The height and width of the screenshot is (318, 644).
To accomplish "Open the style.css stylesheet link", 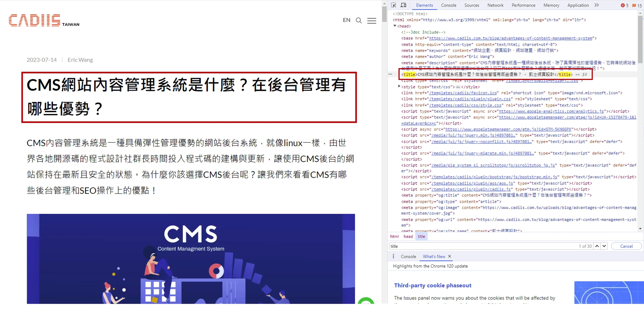I will click(x=465, y=105).
